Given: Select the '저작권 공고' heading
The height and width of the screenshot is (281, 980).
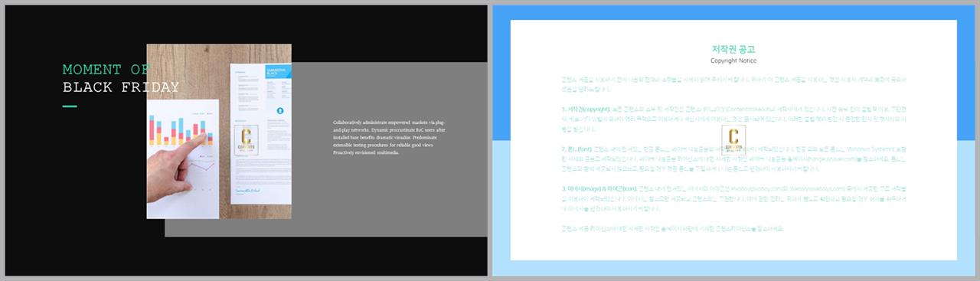Looking at the screenshot, I should tap(733, 50).
